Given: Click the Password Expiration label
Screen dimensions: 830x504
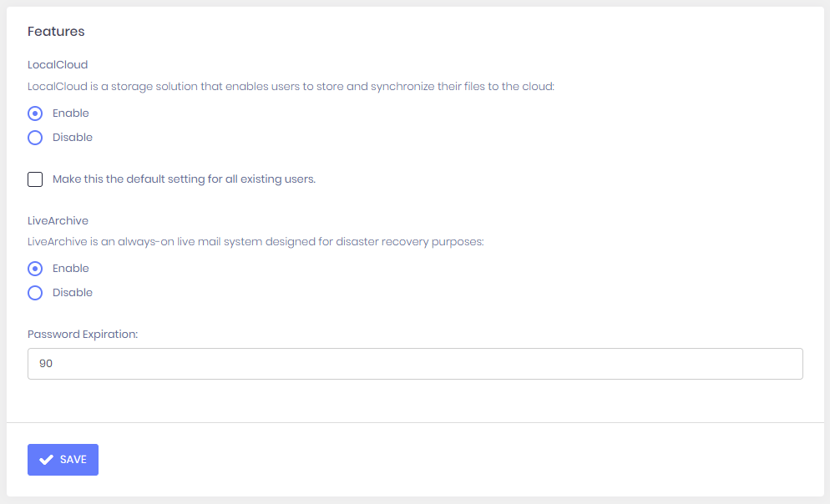Looking at the screenshot, I should 82,334.
